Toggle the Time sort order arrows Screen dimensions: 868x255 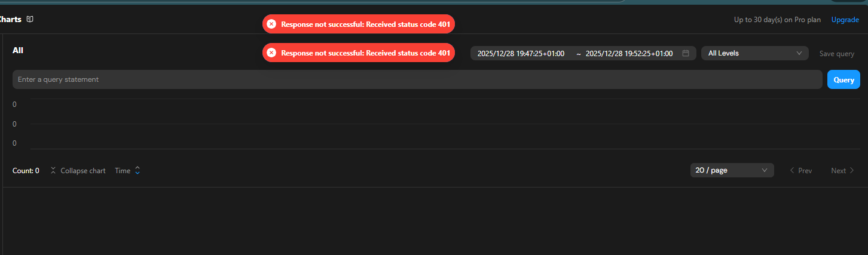point(137,171)
